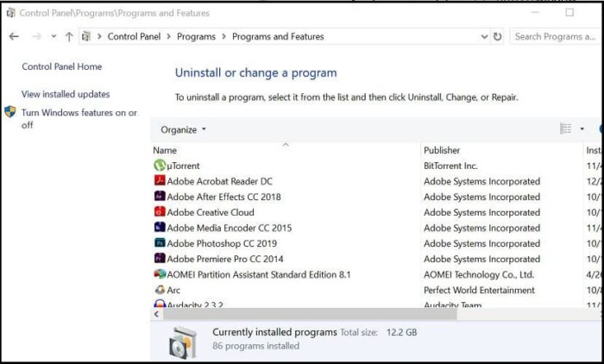Click the Arc program icon

point(160,290)
